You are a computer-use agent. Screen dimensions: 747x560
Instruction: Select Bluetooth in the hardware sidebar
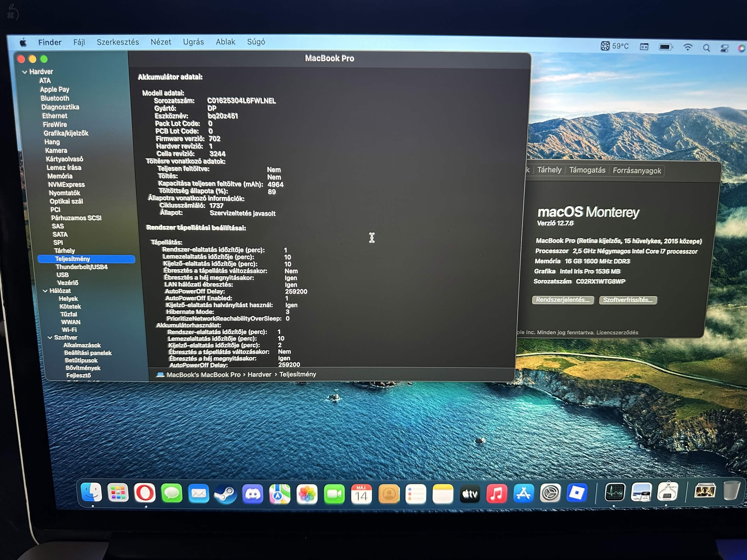coord(55,98)
